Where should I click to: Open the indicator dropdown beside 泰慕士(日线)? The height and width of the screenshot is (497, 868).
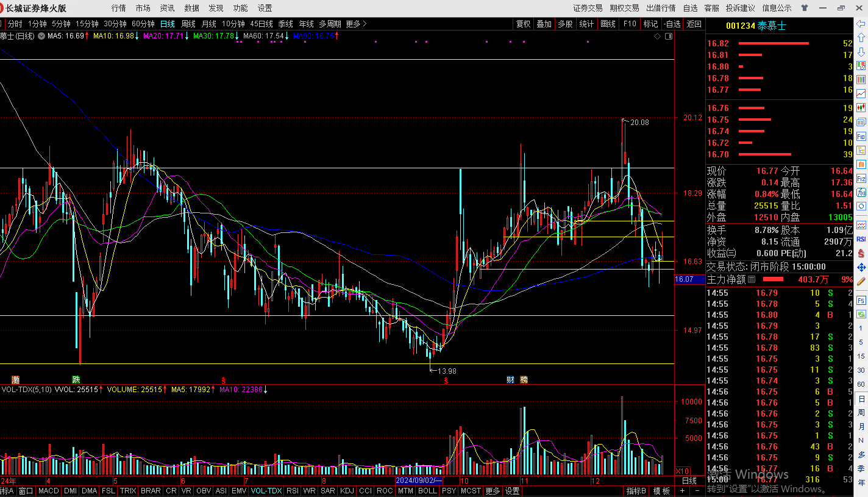coord(41,36)
